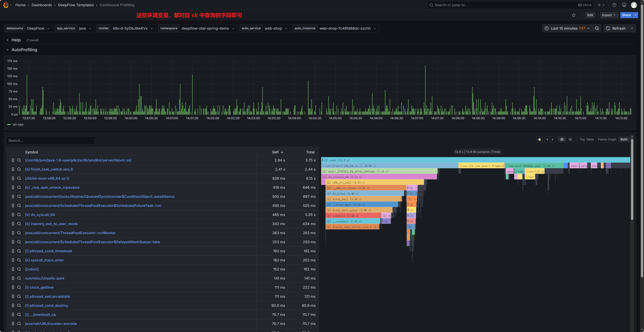Open the help question mark icon
The width and height of the screenshot is (644, 332).
[x=614, y=5]
